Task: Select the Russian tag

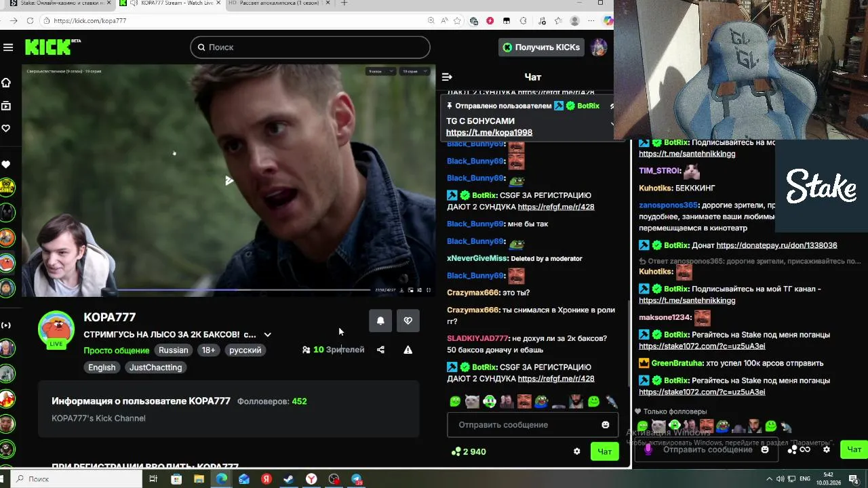Action: tap(173, 350)
